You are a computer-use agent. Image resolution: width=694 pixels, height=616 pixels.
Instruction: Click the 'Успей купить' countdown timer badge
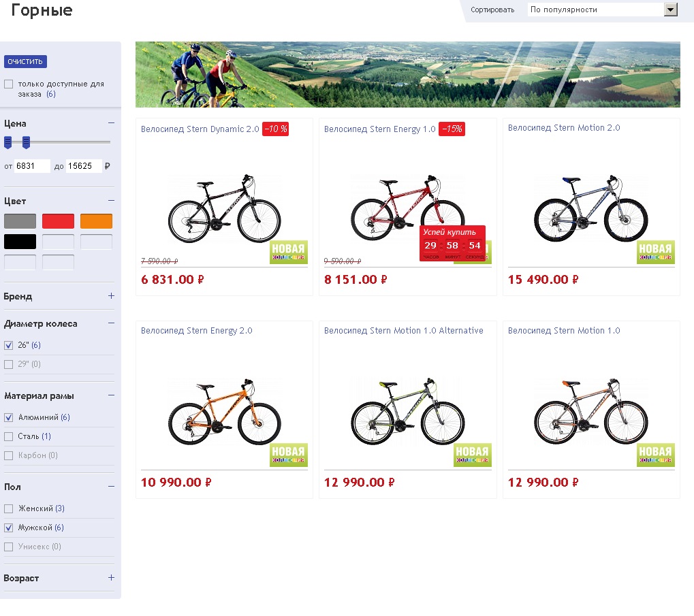[x=452, y=243]
